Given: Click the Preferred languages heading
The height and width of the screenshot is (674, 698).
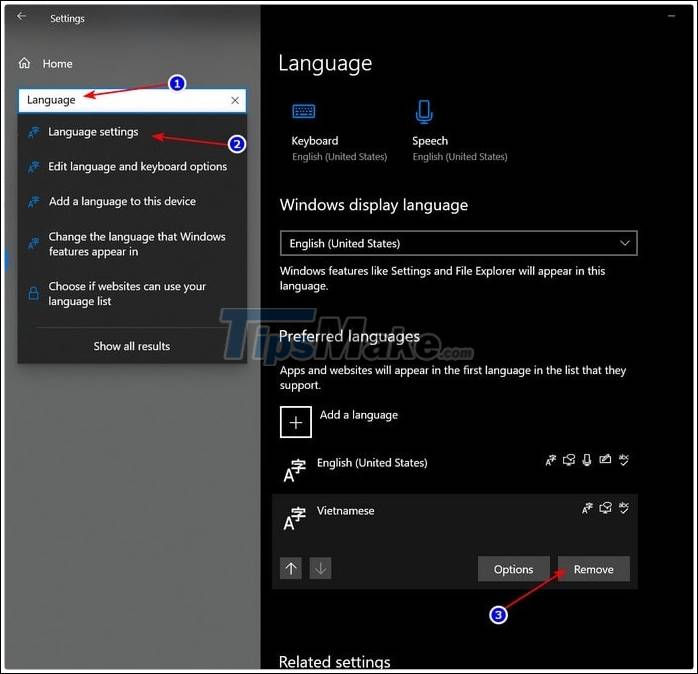Looking at the screenshot, I should pyautogui.click(x=349, y=337).
